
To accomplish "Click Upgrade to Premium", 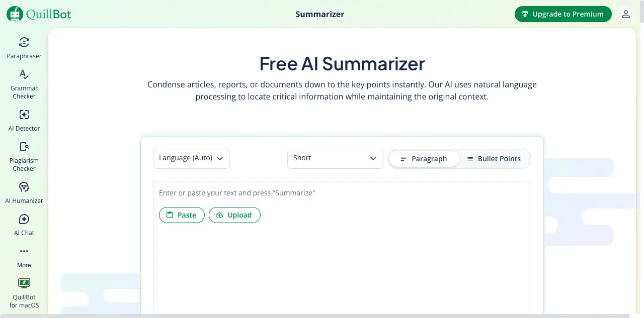I will pos(563,14).
